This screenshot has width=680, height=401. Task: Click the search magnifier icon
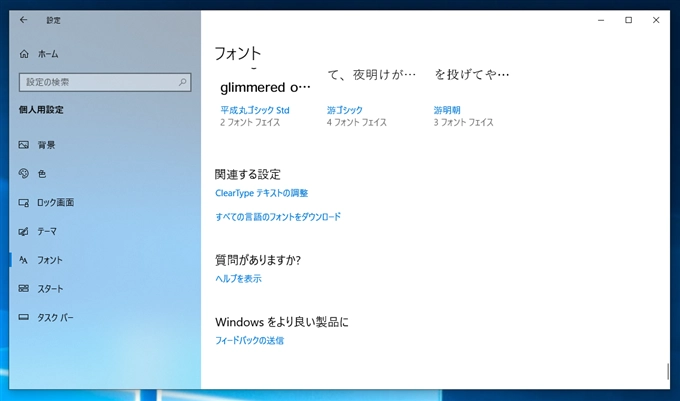183,82
